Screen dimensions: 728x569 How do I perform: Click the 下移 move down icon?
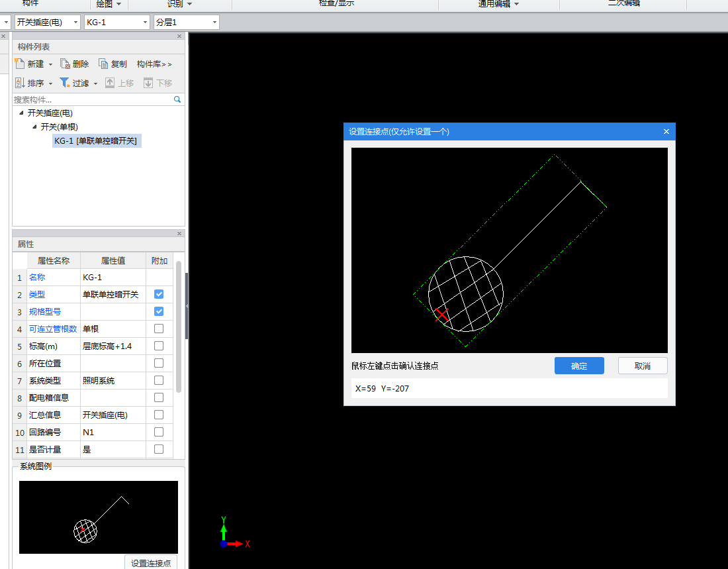click(148, 83)
